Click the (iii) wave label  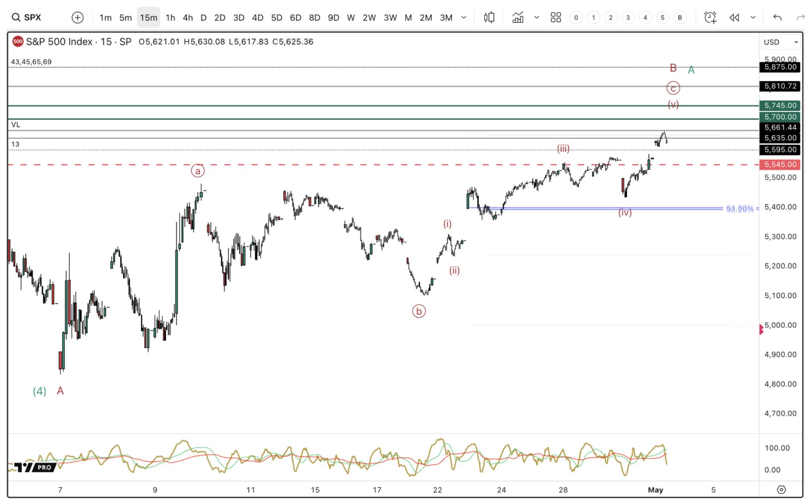coord(563,149)
